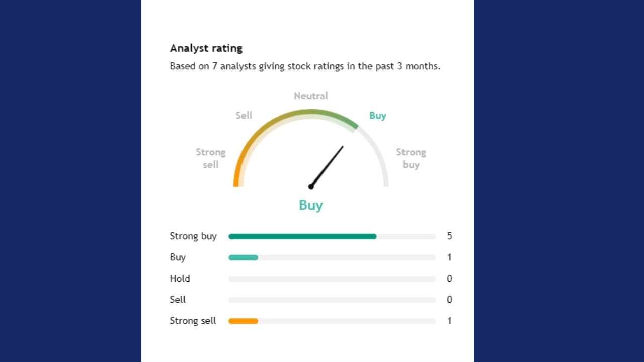
Task: Click the Neutral label above gauge
Action: (310, 96)
